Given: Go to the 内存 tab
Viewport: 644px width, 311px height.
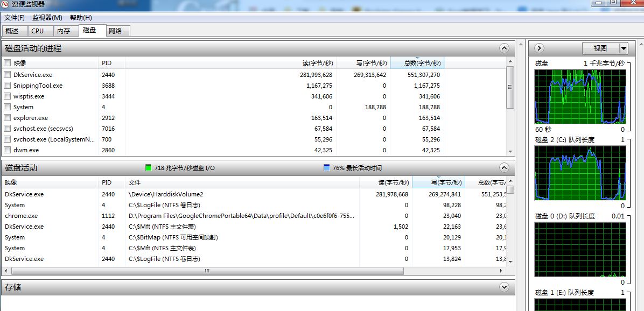Looking at the screenshot, I should [64, 31].
